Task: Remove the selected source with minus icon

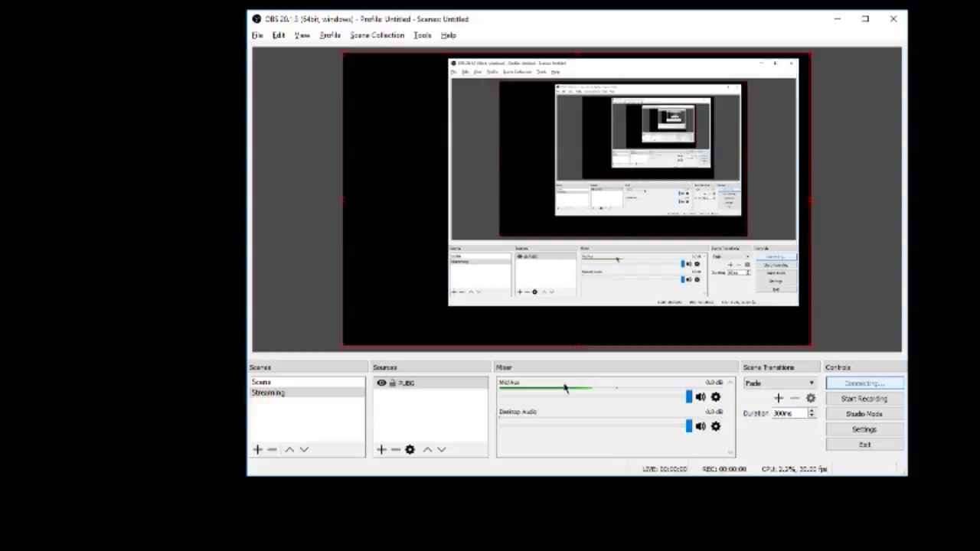Action: [x=395, y=449]
